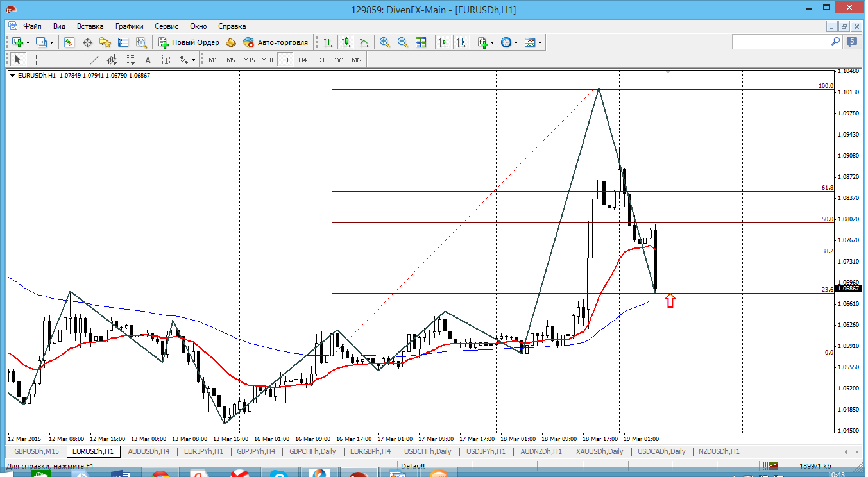Viewport: 868px width, 477px height.
Task: Switch to the AUDUSDh,H4 chart tab
Action: 149,451
